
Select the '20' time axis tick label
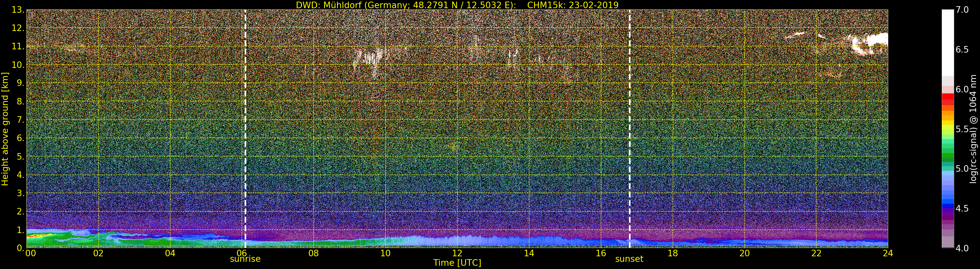coord(745,253)
